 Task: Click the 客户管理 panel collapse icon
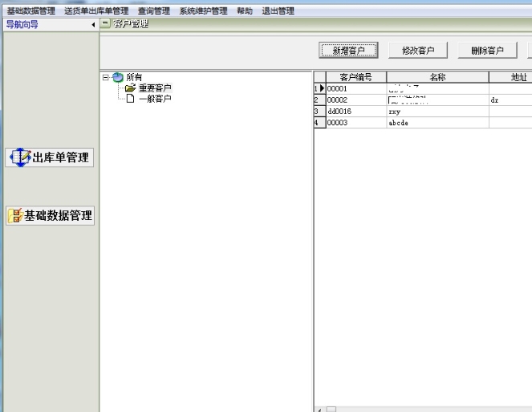click(x=106, y=23)
